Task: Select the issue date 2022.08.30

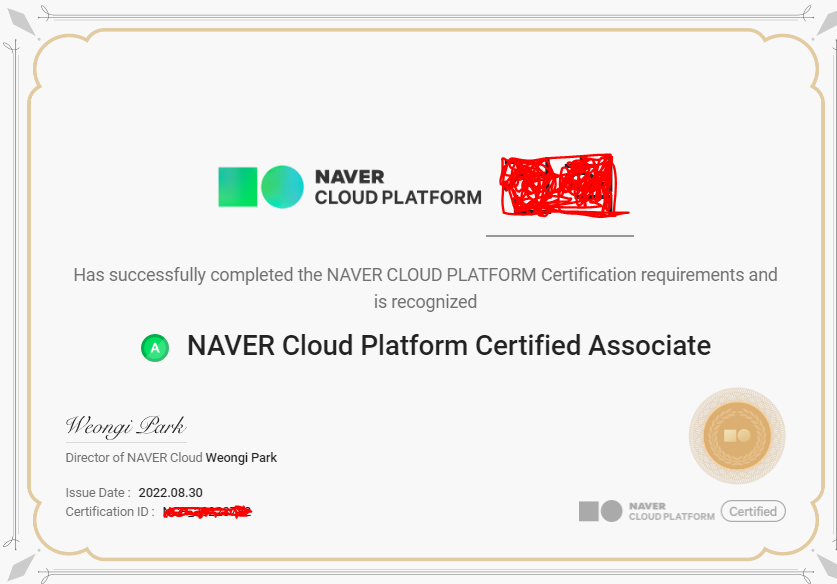Action: pos(170,492)
